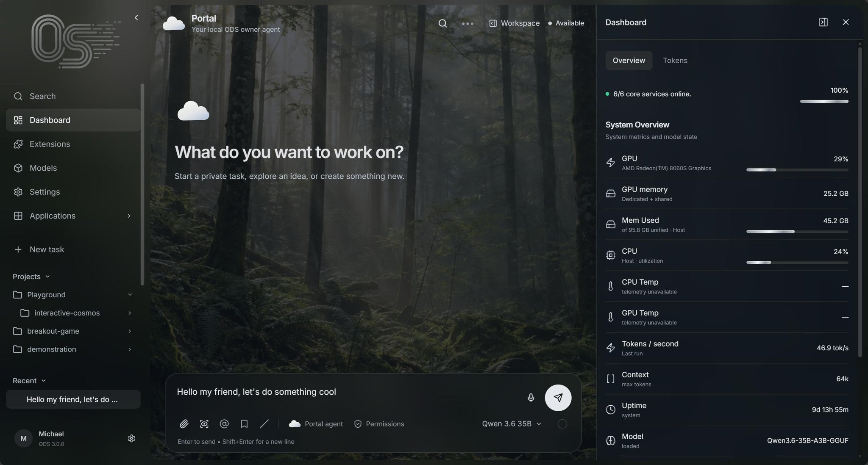Click the slash command icon
Image resolution: width=868 pixels, height=465 pixels.
point(264,423)
